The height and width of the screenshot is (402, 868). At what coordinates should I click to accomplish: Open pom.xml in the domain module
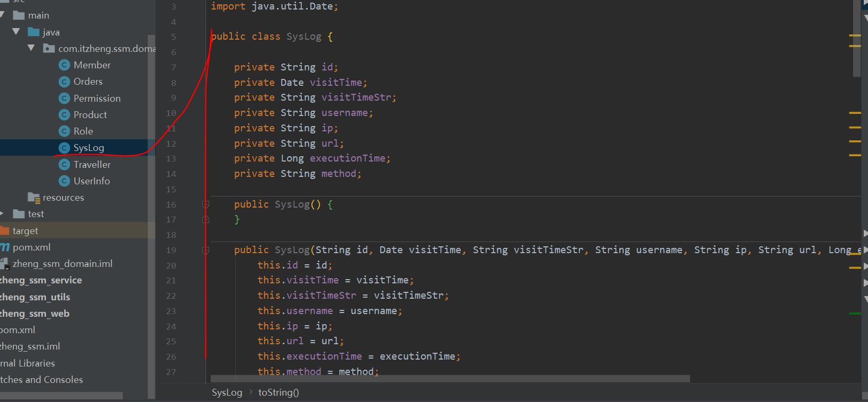[x=31, y=247]
